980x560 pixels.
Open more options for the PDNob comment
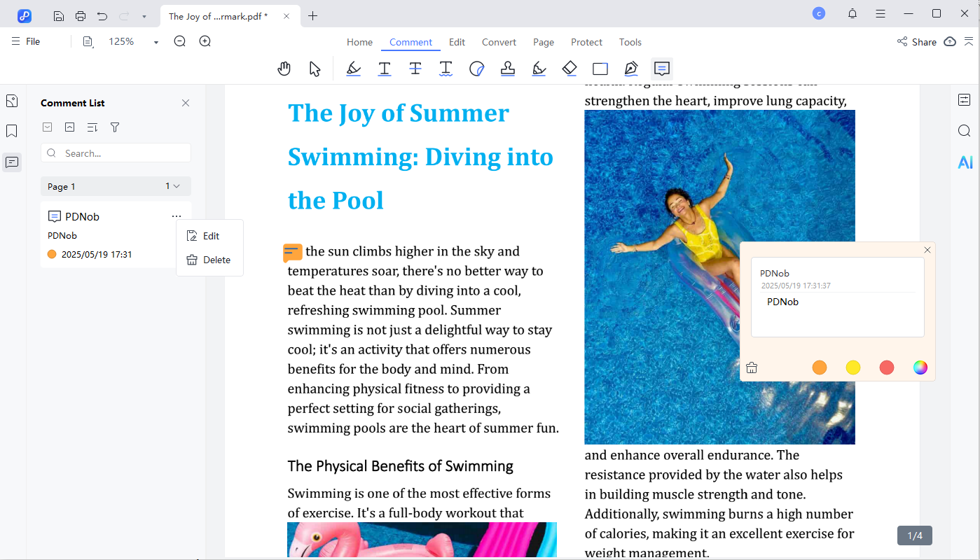(x=177, y=216)
